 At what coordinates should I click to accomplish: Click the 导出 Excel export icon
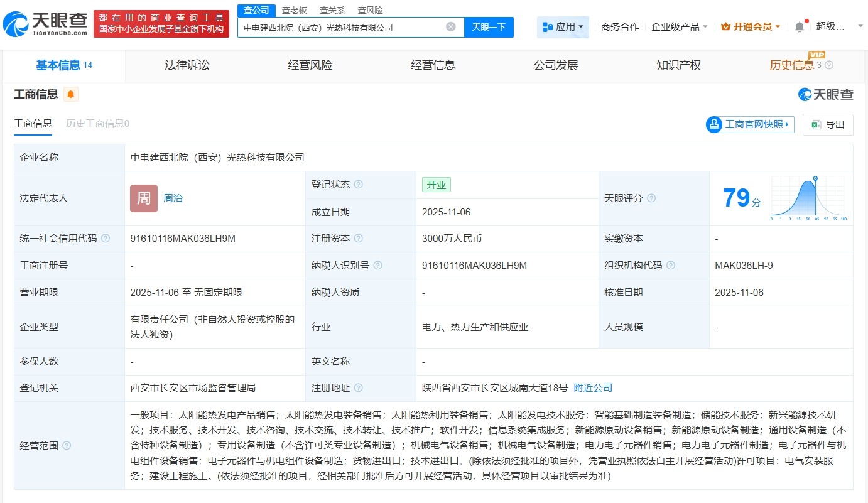pos(816,124)
